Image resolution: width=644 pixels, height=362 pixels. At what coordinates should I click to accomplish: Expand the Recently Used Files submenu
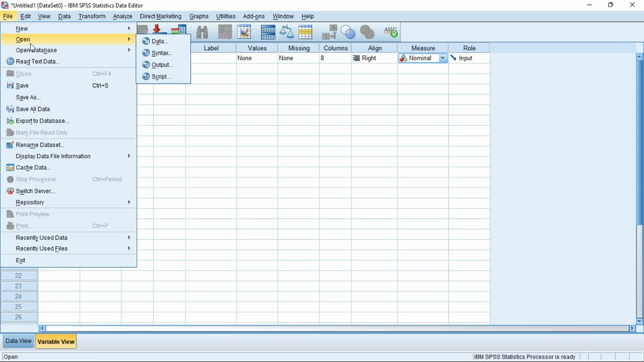click(x=69, y=249)
